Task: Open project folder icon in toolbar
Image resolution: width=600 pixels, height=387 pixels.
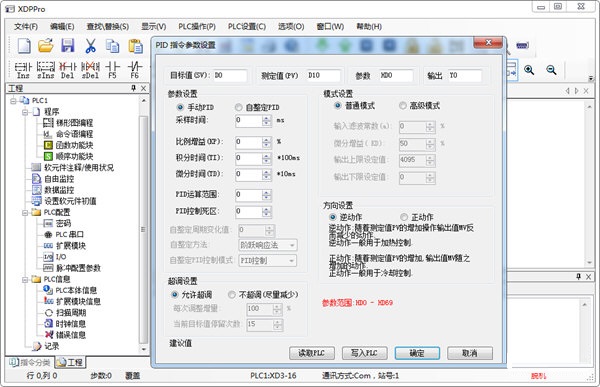Action: click(46, 46)
